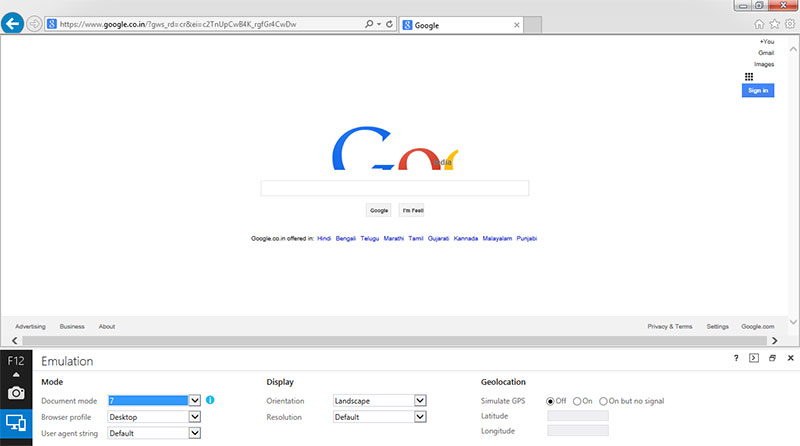
Task: Switch language to Marathi
Action: [x=393, y=238]
